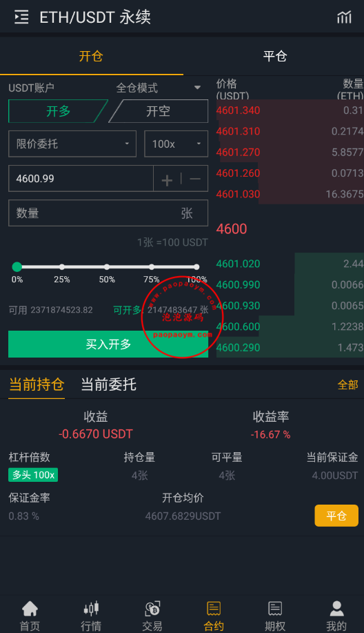Click the green 买入开多 button

point(108,344)
